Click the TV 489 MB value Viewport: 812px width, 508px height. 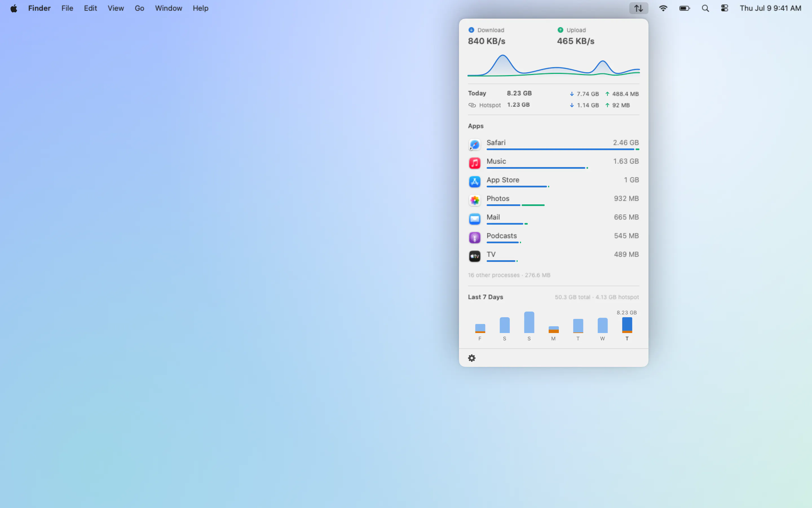[626, 254]
